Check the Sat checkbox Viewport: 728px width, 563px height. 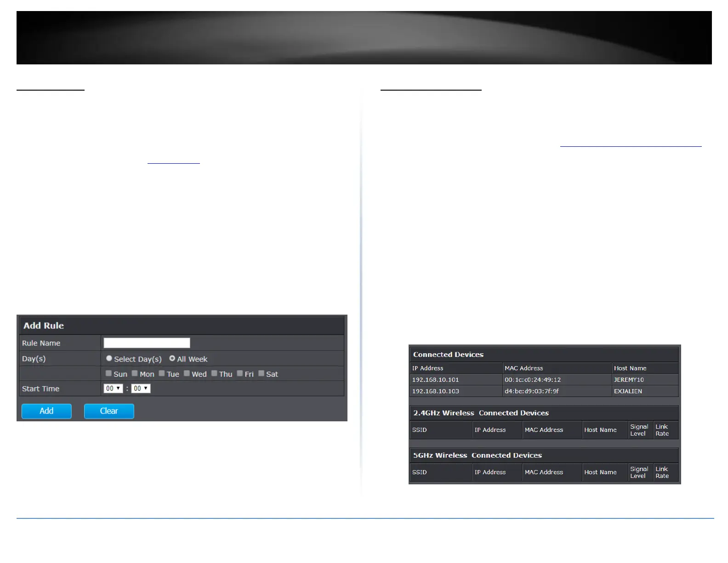point(261,373)
